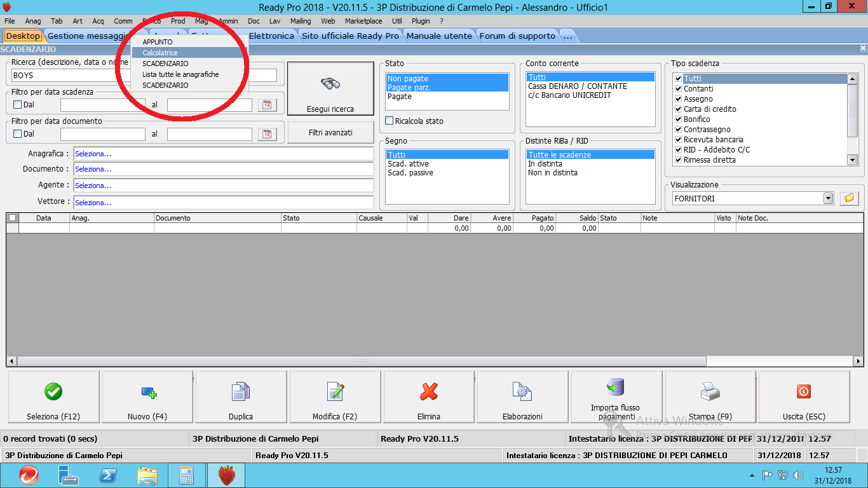Screen dimensions: 868x488
Task: Open PowerShell from the taskbar
Action: click(108, 475)
